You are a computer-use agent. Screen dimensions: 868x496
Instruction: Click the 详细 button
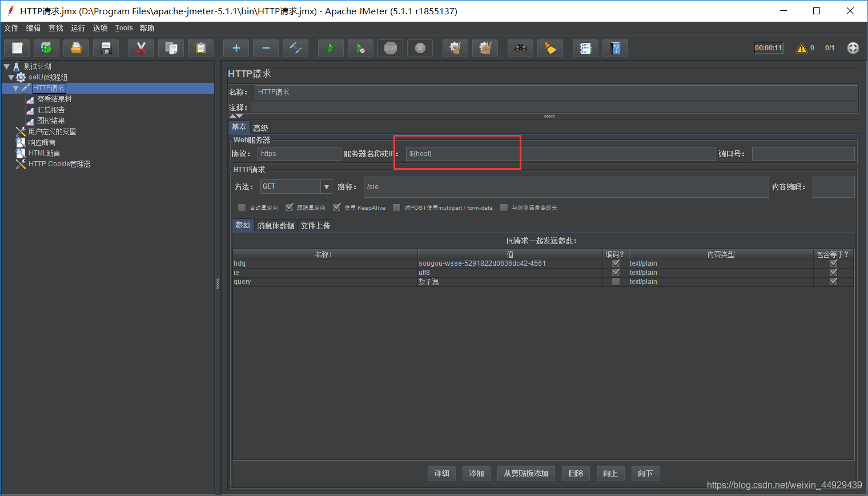[441, 473]
